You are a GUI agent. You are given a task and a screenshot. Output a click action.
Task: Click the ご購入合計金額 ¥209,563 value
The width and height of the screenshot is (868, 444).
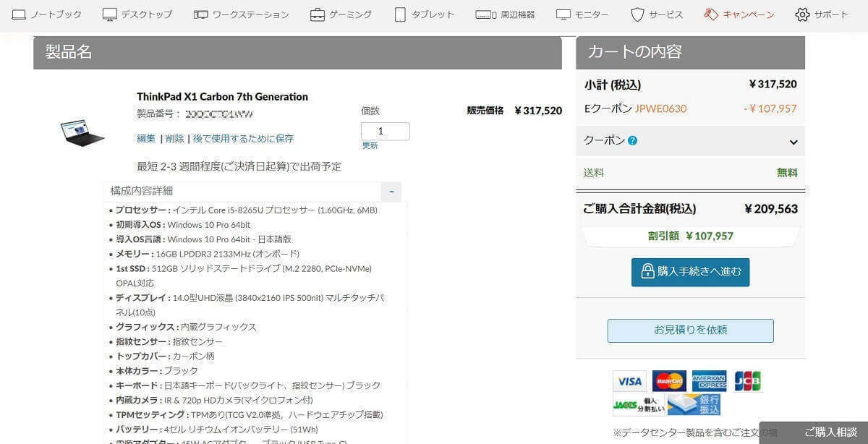pos(771,209)
